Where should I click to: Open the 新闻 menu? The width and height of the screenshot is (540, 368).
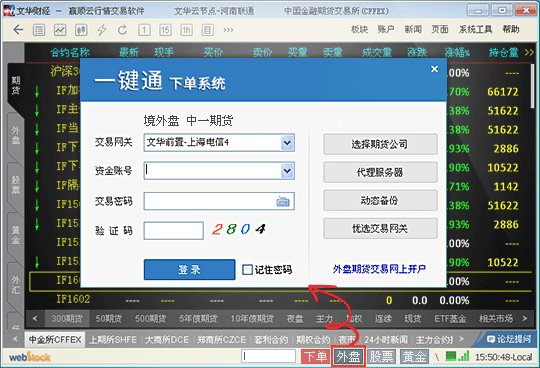(x=413, y=30)
